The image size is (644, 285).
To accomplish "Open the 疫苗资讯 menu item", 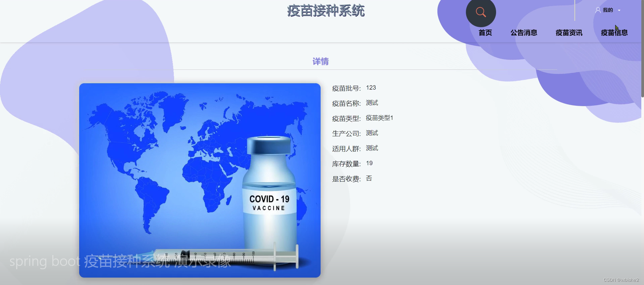I will tap(569, 33).
